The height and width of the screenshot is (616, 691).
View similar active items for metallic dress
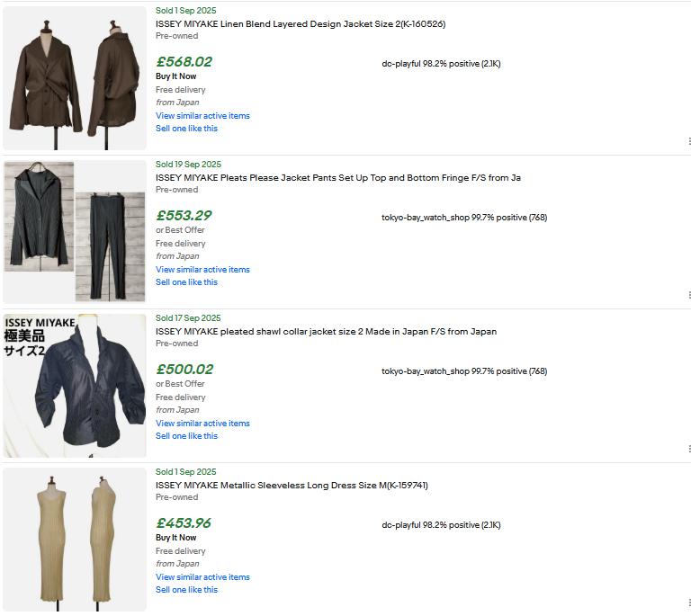(x=202, y=577)
